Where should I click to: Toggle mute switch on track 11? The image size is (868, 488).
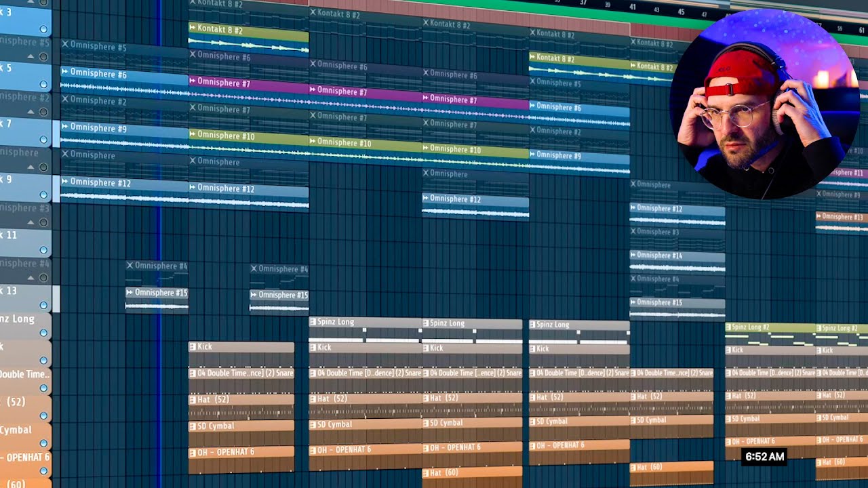point(43,250)
